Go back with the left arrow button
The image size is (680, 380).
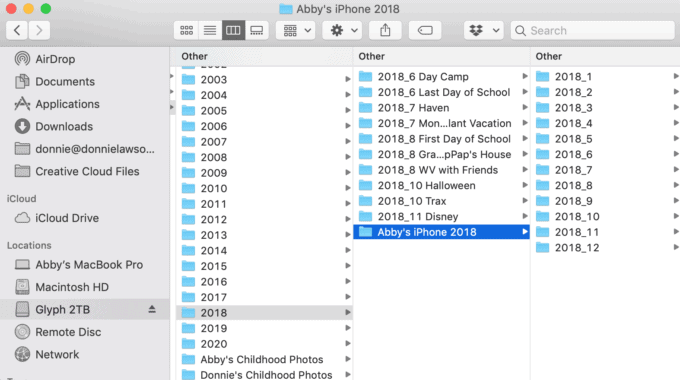pyautogui.click(x=17, y=30)
